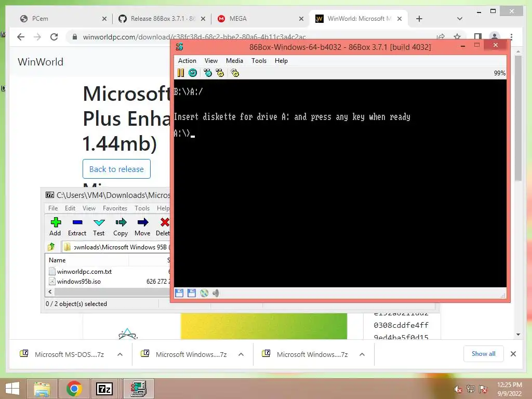Click the speaker sound icon in 86Box status bar

point(216,293)
